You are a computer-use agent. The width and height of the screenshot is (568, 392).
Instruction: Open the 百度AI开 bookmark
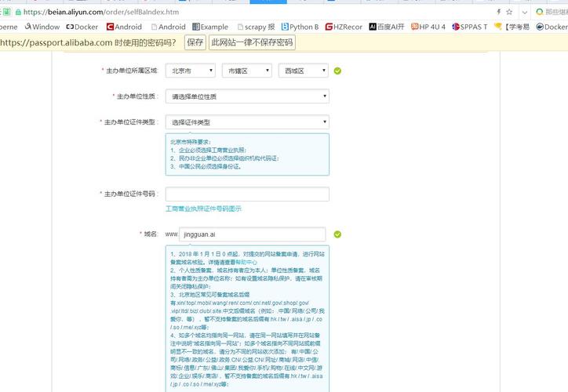[387, 27]
